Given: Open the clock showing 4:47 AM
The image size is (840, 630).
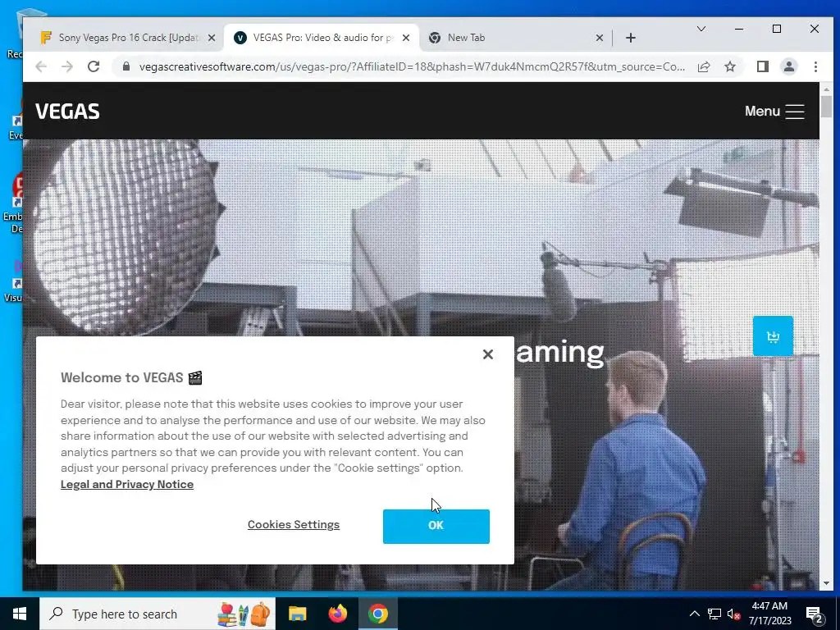Looking at the screenshot, I should (x=769, y=614).
